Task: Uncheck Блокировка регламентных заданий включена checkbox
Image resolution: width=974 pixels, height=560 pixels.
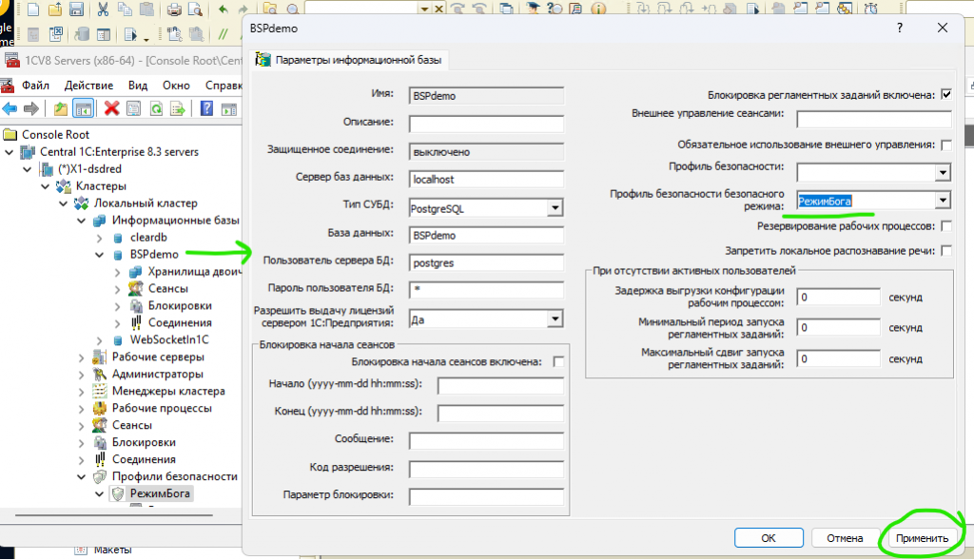Action: (x=946, y=95)
